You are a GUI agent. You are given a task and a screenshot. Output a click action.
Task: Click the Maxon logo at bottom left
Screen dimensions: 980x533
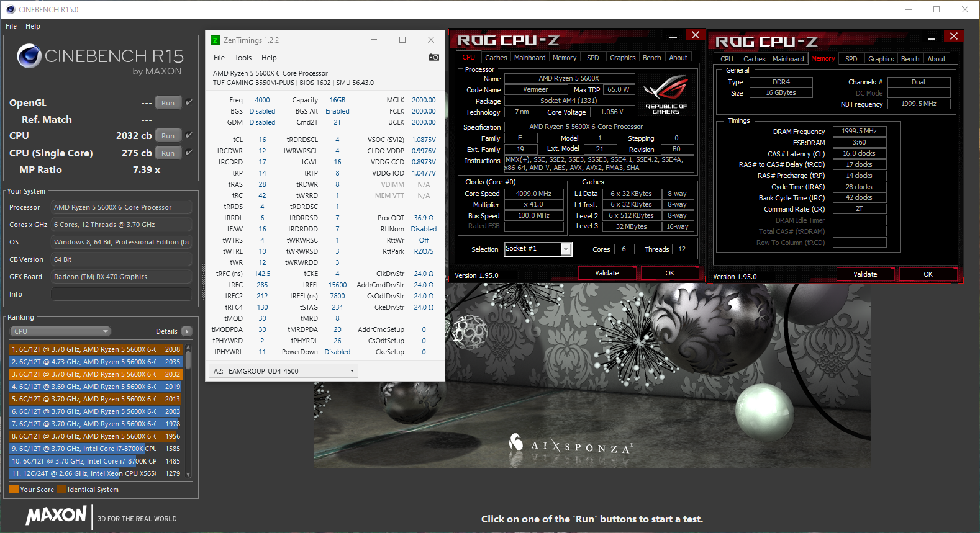56,515
